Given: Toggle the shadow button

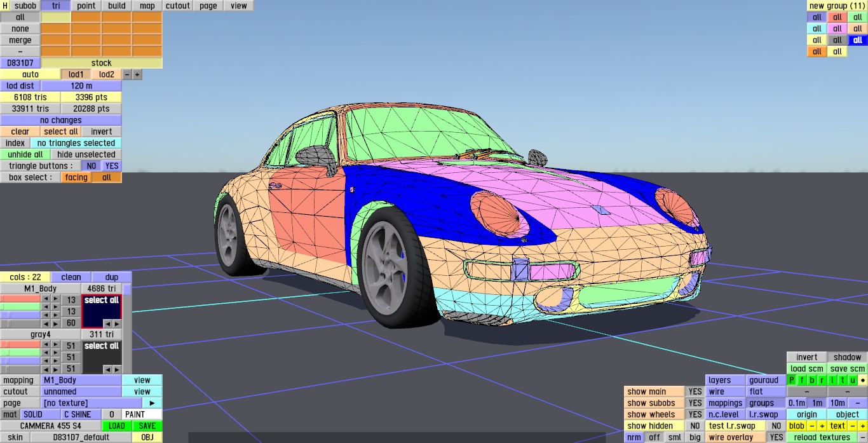Looking at the screenshot, I should (x=847, y=357).
